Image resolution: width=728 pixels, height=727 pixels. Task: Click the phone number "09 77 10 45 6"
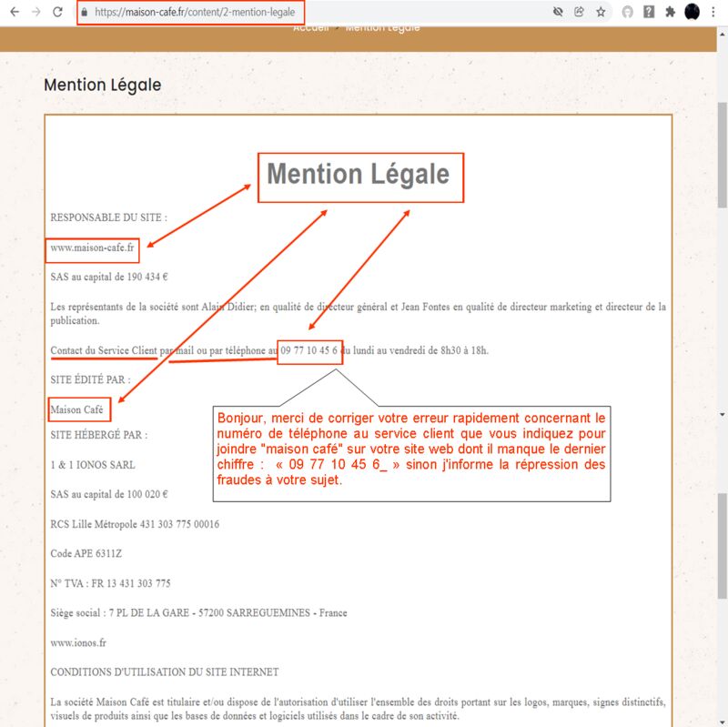(309, 350)
